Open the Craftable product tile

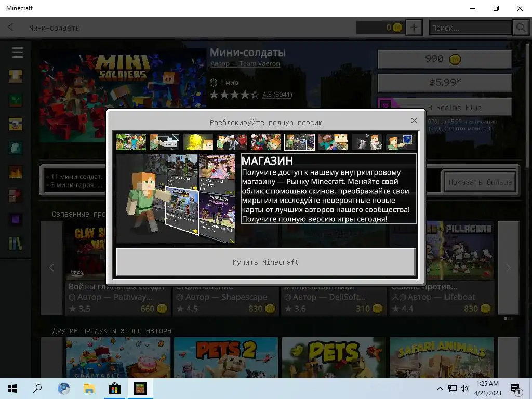[x=118, y=357]
